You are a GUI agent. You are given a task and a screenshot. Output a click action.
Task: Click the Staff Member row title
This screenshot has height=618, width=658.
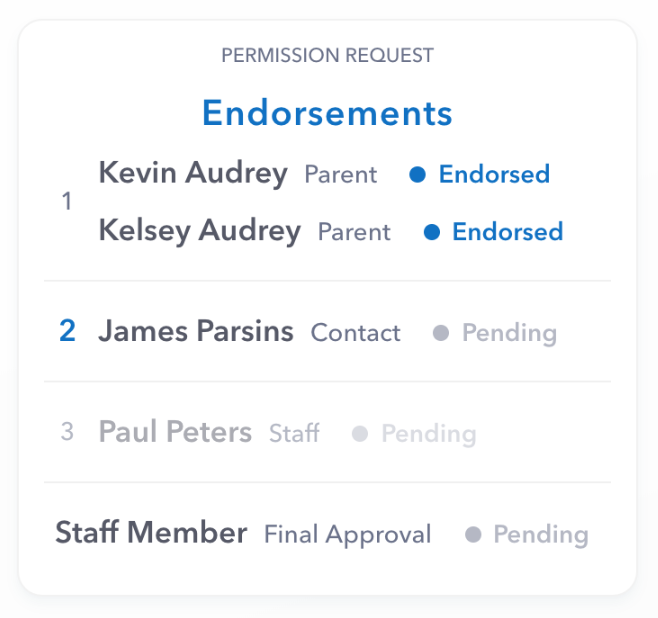[x=151, y=532]
